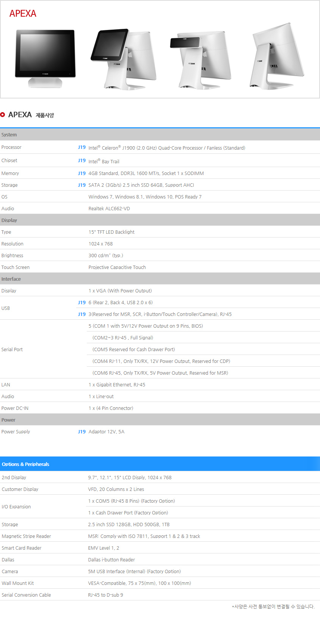Select the 5M USB Interface (Internal) camera text
The width and height of the screenshot is (320, 644).
(x=134, y=572)
